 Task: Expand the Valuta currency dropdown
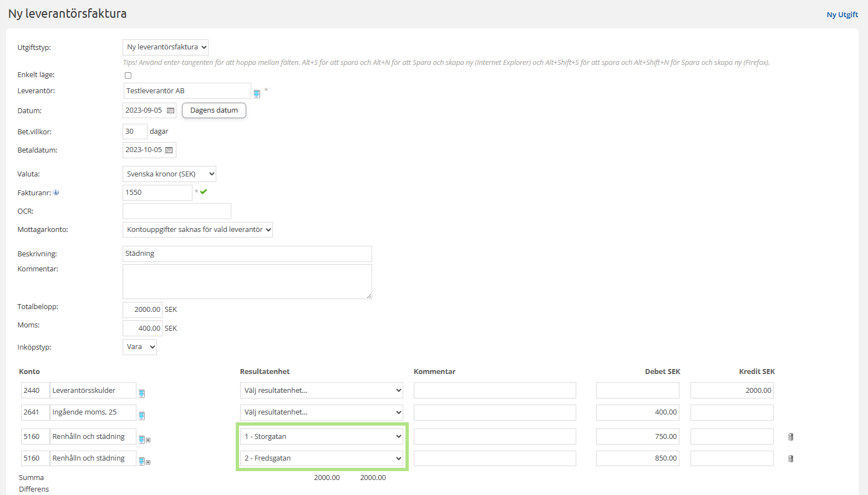click(169, 174)
